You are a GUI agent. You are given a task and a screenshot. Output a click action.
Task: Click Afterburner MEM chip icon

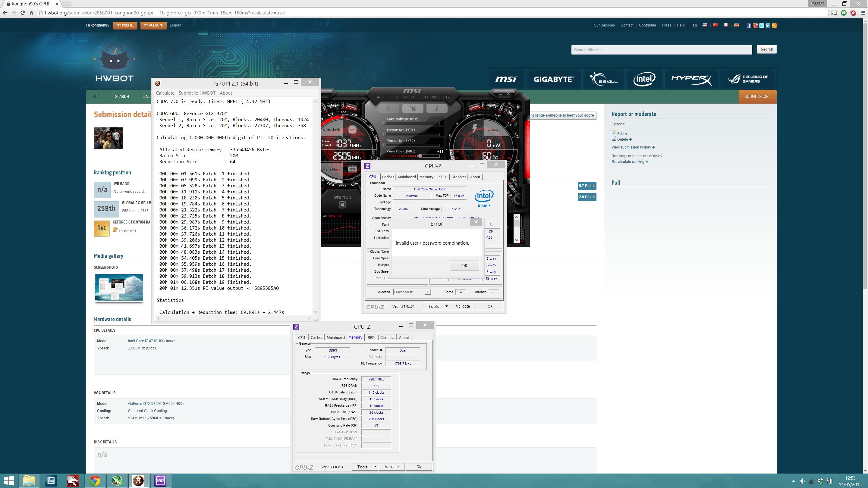coord(352,169)
